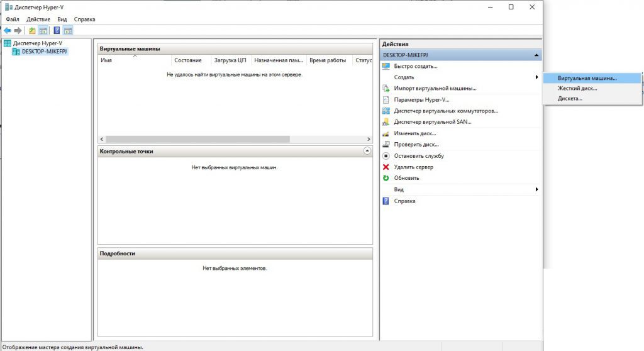Choose Жесткий диск... in the Создать submenu

pos(577,89)
